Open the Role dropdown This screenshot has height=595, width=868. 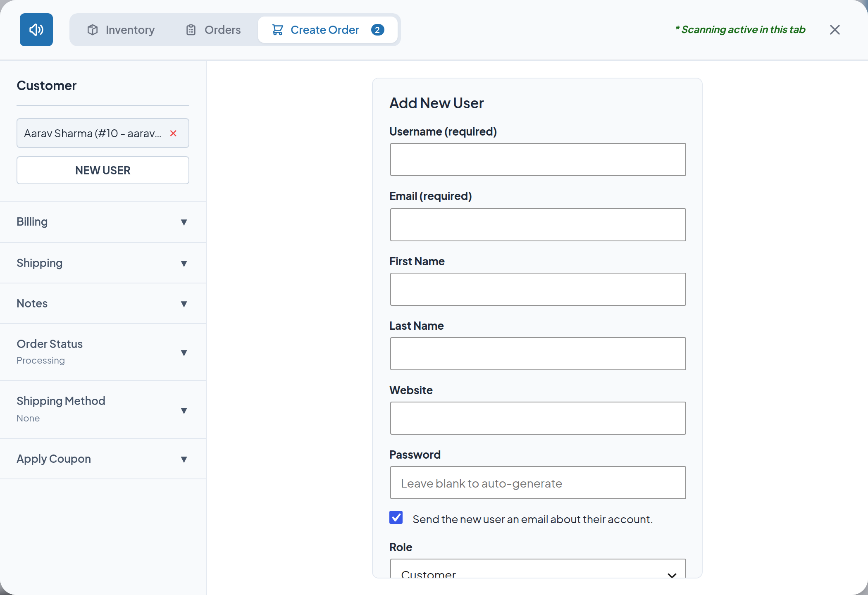point(538,569)
